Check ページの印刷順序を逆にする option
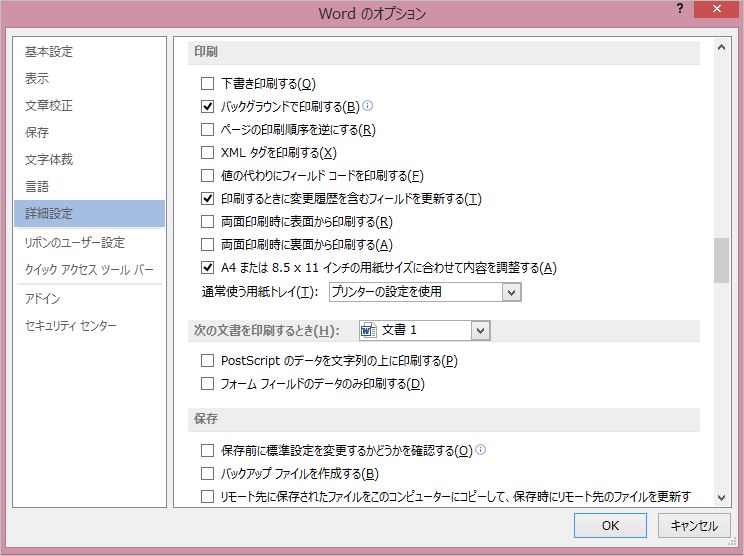 207,129
